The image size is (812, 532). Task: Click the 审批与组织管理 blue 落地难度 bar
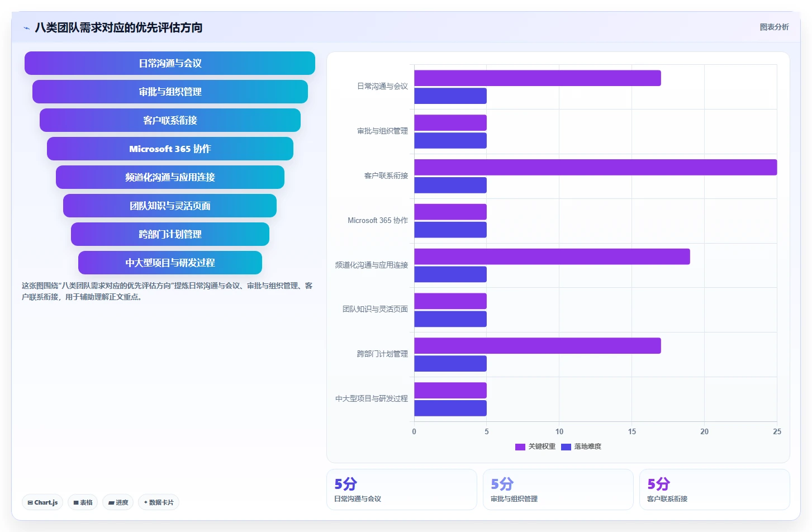(450, 141)
